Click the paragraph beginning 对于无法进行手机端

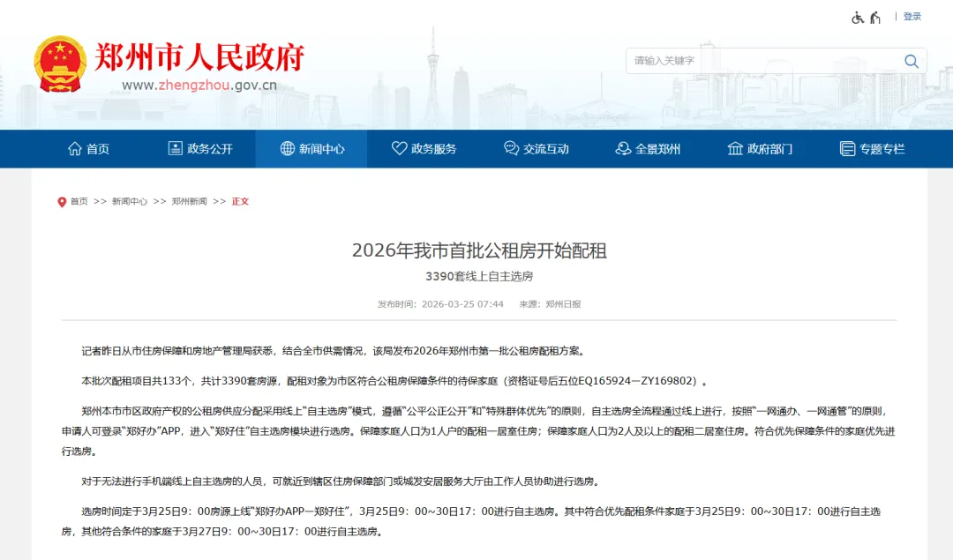pyautogui.click(x=342, y=482)
